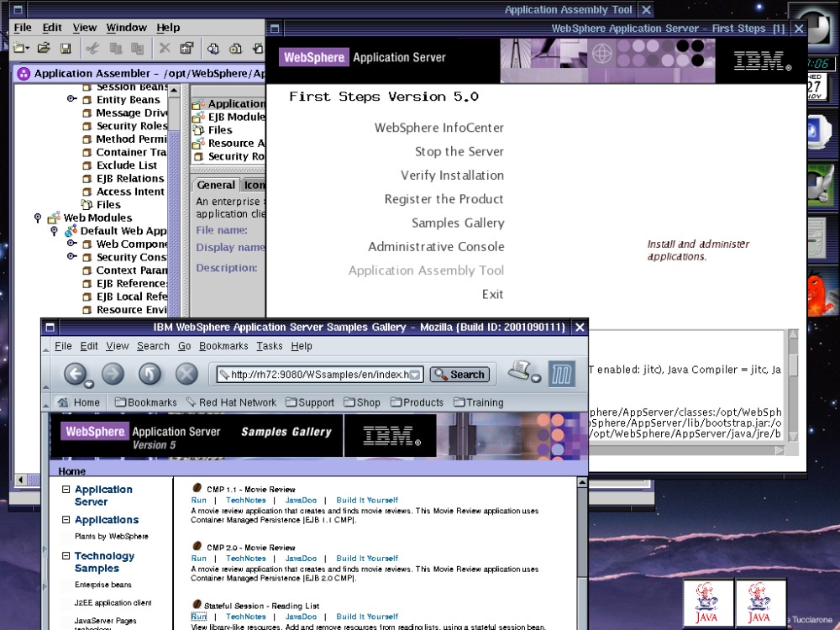Click the red character desktop icon
Image resolution: width=840 pixels, height=630 pixels.
point(822,293)
